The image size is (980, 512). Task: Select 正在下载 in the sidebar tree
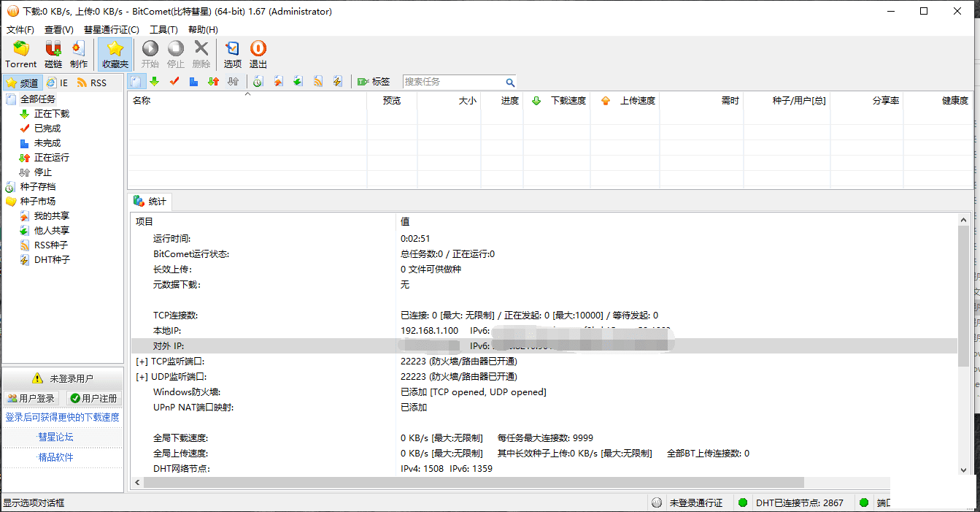coord(52,113)
